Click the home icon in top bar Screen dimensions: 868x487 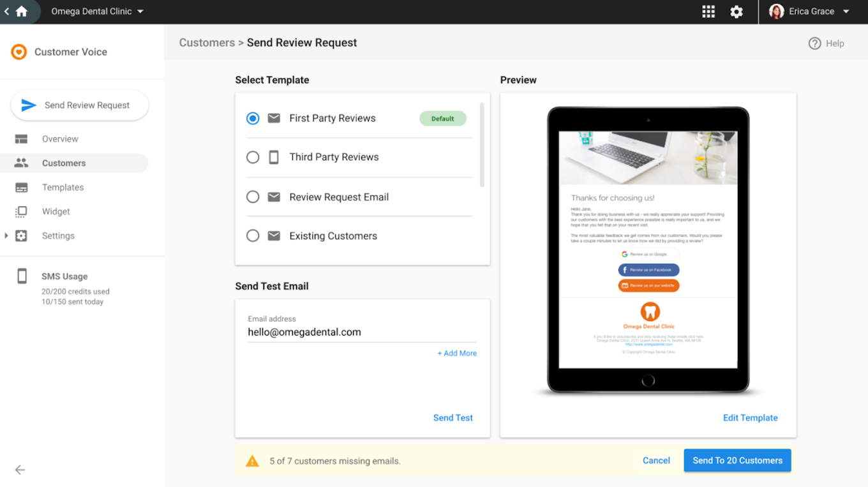[22, 11]
